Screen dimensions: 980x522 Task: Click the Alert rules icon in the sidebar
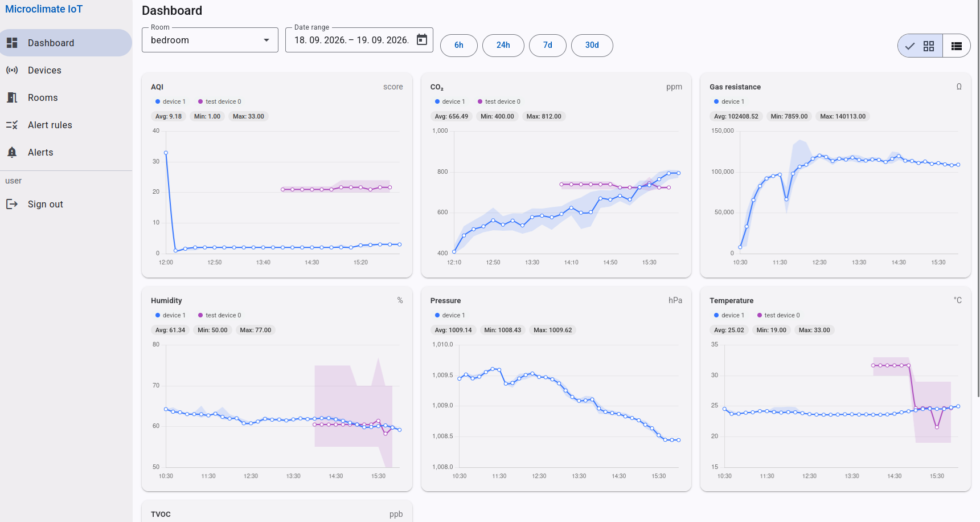pos(12,125)
